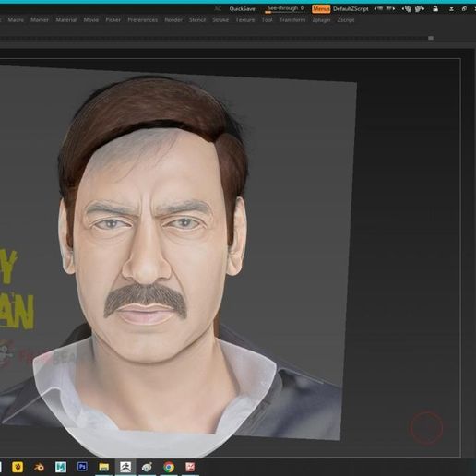Screen dimensions: 476x476
Task: Open Blender from the taskbar
Action: click(x=39, y=468)
